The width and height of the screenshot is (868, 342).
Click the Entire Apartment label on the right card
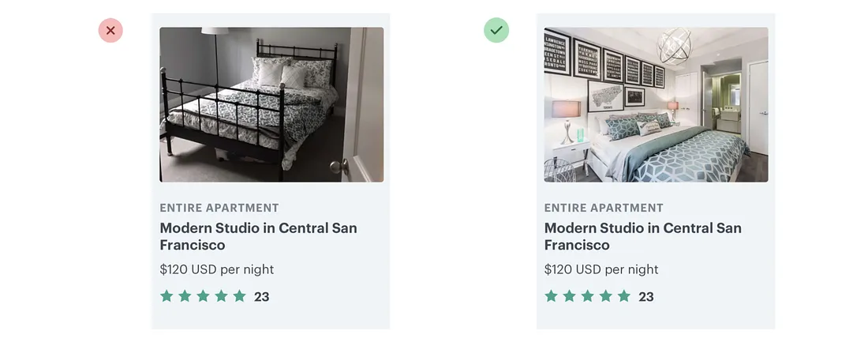[x=604, y=208]
